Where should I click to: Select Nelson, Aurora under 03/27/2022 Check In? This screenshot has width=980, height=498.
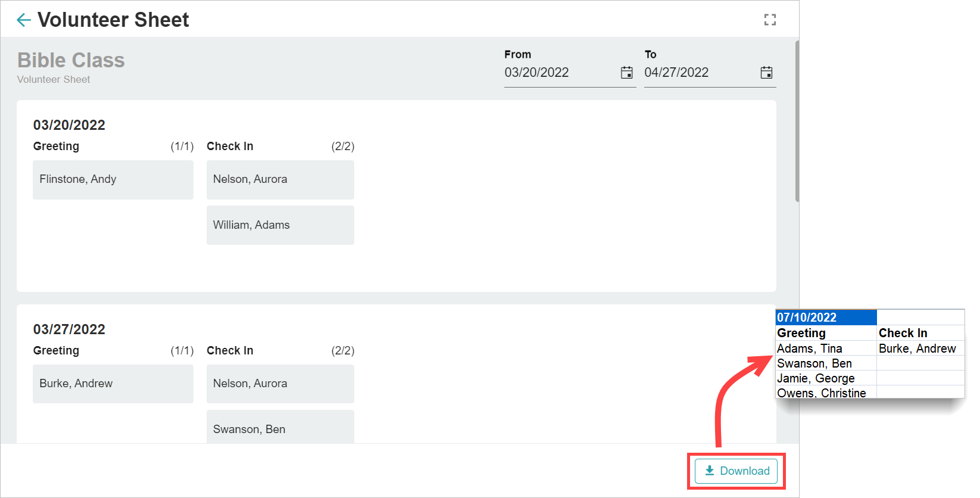tap(280, 384)
